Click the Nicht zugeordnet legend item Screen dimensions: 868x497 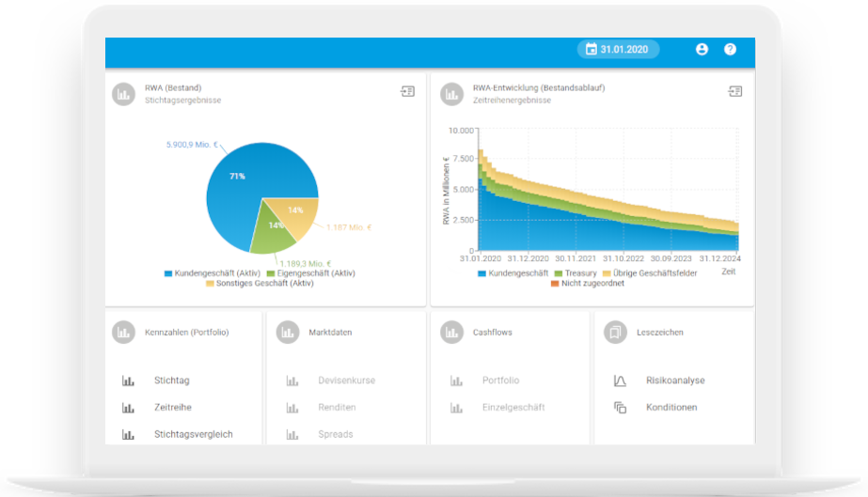point(592,284)
